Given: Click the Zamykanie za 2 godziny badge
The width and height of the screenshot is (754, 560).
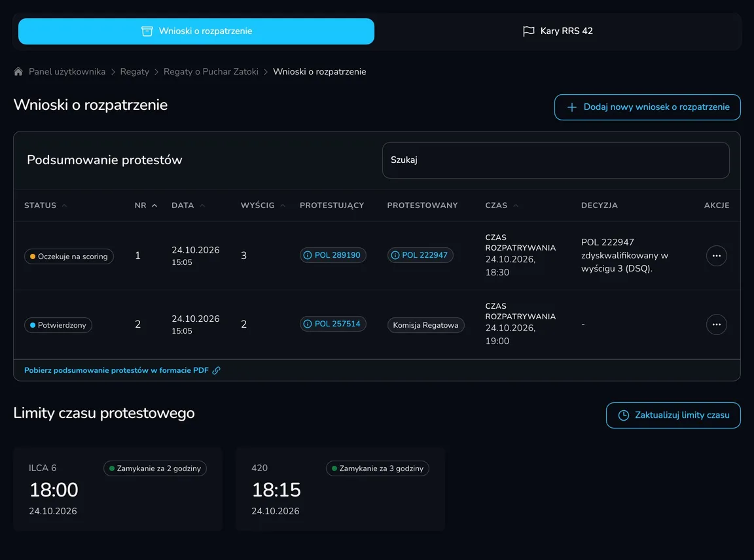Looking at the screenshot, I should (155, 468).
